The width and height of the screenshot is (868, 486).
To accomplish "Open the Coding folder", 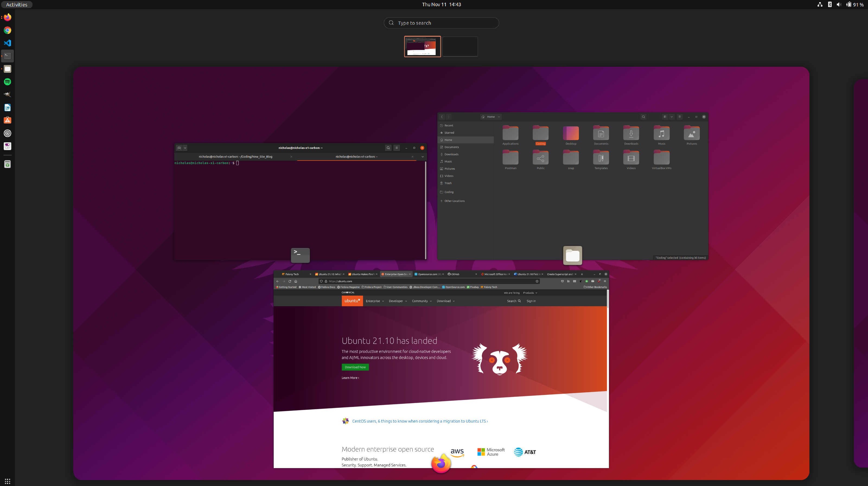I will 541,135.
